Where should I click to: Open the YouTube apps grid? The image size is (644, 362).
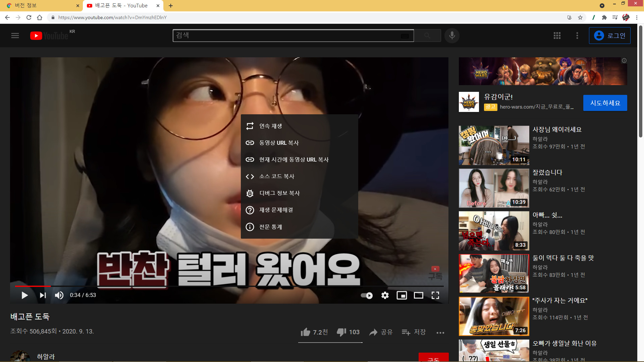tap(557, 36)
